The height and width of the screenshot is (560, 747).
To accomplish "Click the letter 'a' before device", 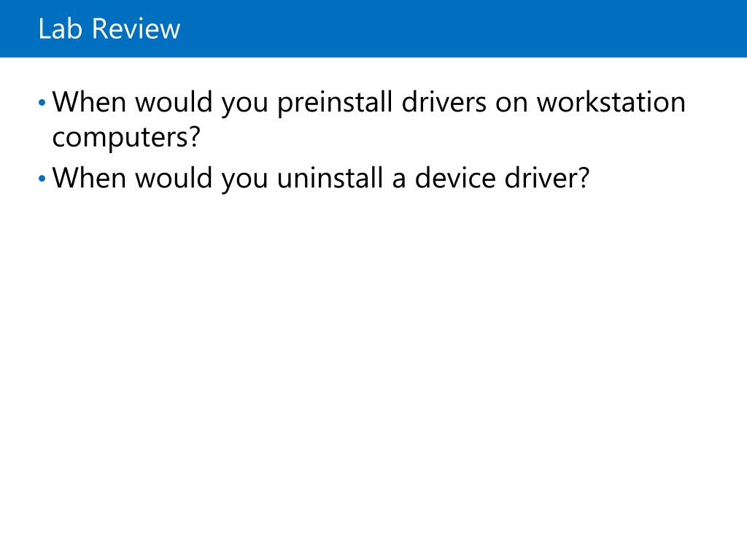I will [399, 181].
